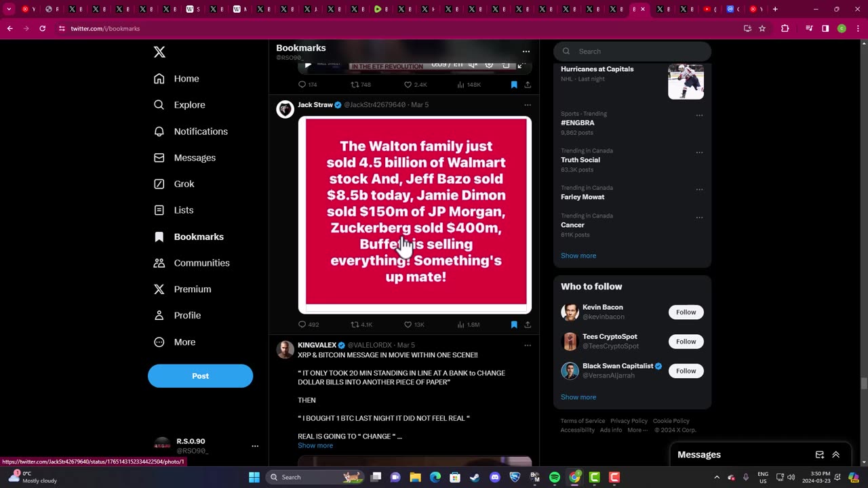Image resolution: width=868 pixels, height=488 pixels.
Task: Open #ENGBRA trend options dots
Action: [699, 115]
